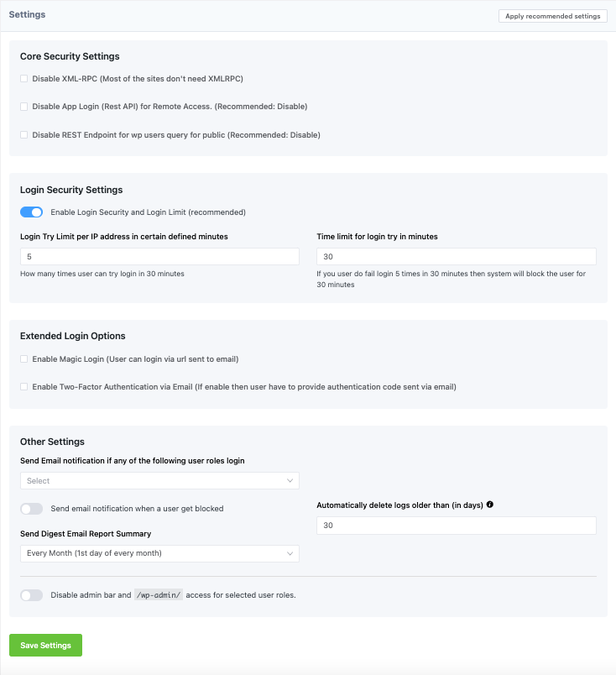Screen dimensions: 616x675
Task: Click the Save Settings button
Action: coord(45,645)
